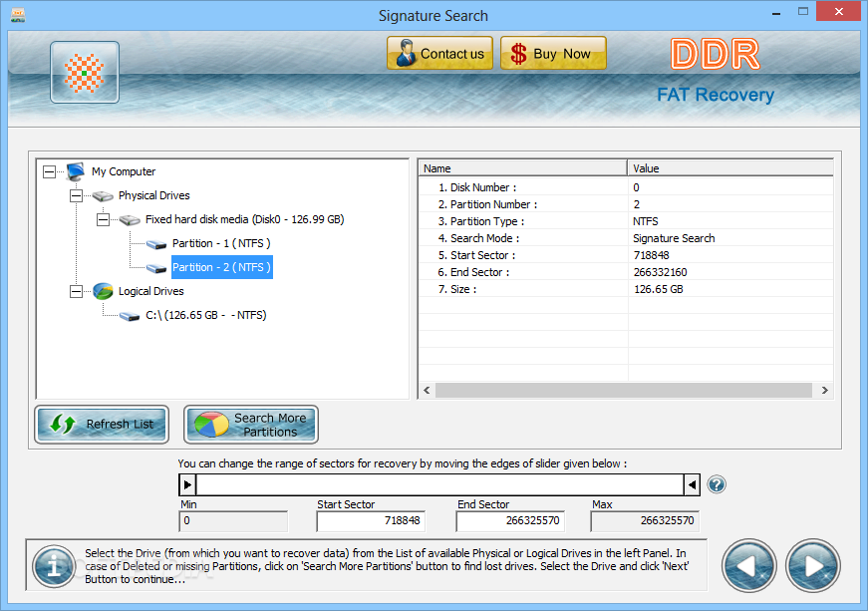Select the '6. End Sector :' row
This screenshot has width=868, height=611.
click(626, 272)
